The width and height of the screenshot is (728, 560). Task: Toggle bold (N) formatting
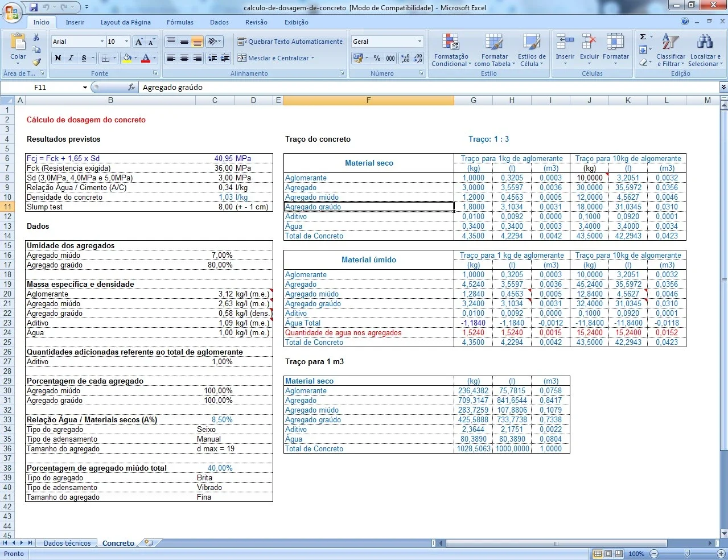[57, 58]
